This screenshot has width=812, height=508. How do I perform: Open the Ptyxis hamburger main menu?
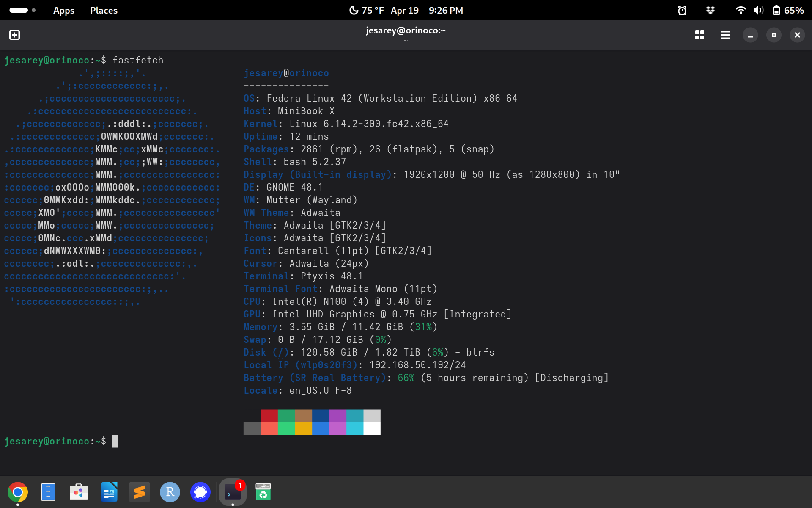point(725,35)
